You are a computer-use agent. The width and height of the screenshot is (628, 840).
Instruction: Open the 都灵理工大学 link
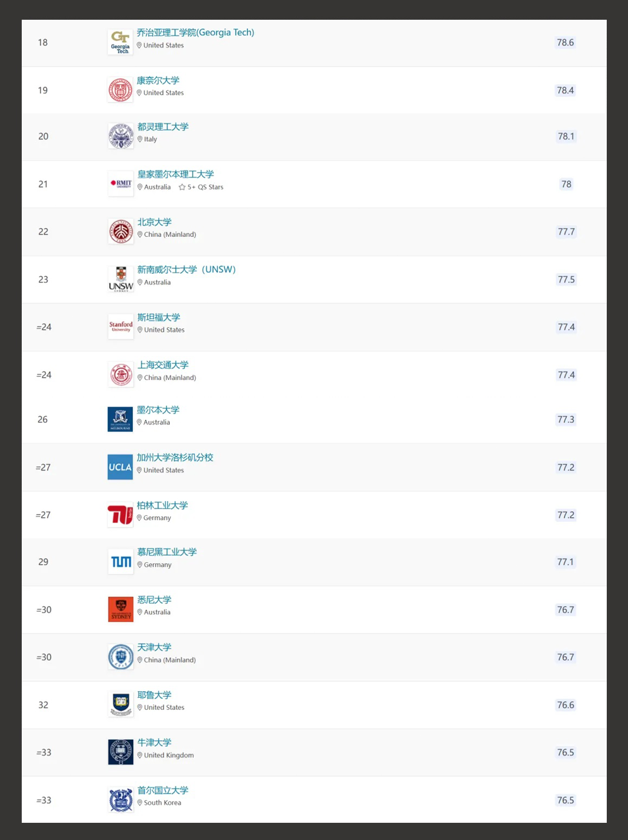pos(163,127)
